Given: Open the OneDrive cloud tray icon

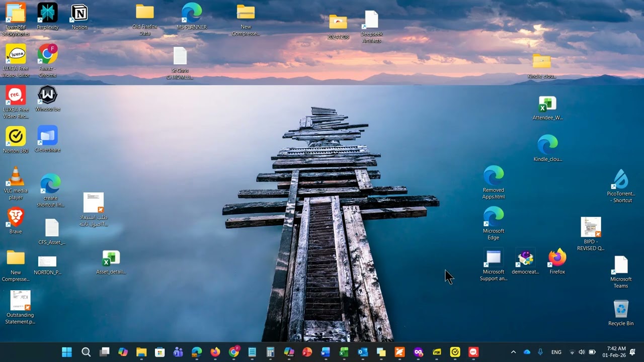Looking at the screenshot, I should pos(527,352).
